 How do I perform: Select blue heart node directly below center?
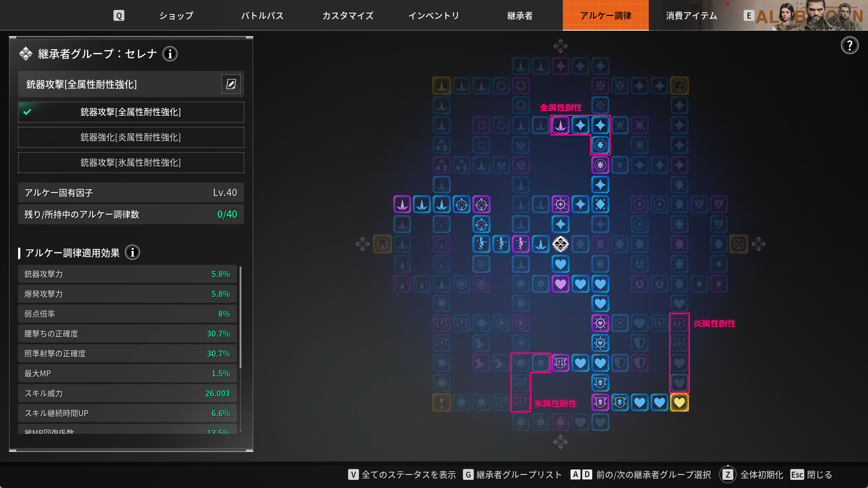[x=561, y=264]
